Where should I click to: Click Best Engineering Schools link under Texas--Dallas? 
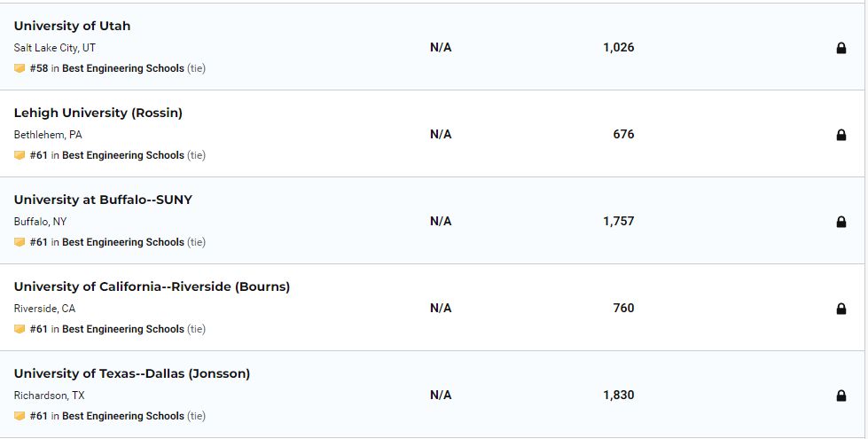point(123,416)
